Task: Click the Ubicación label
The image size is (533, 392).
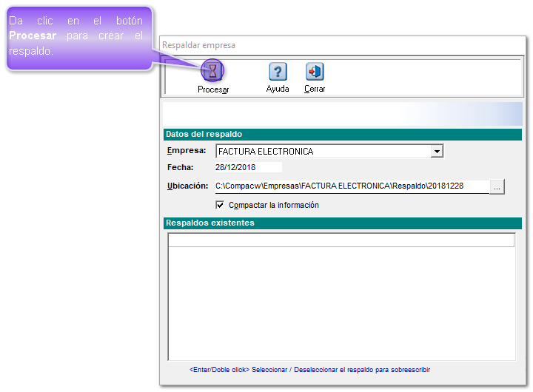Action: click(x=187, y=186)
